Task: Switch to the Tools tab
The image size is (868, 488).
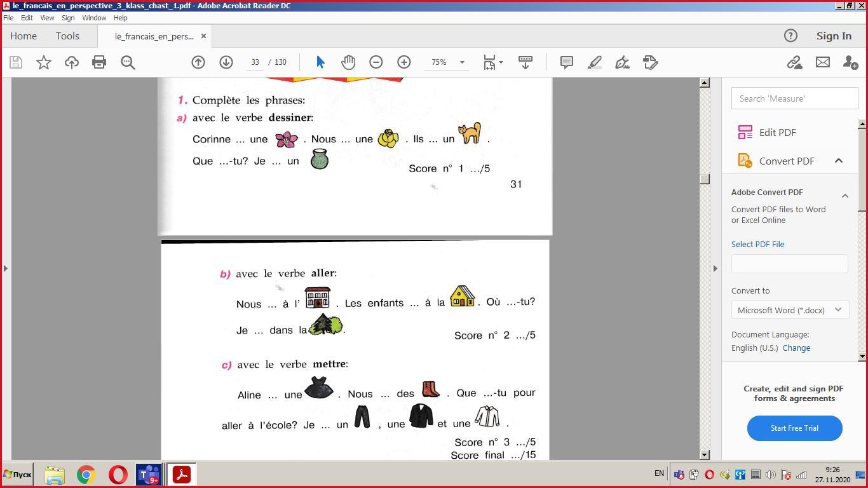Action: [x=67, y=36]
